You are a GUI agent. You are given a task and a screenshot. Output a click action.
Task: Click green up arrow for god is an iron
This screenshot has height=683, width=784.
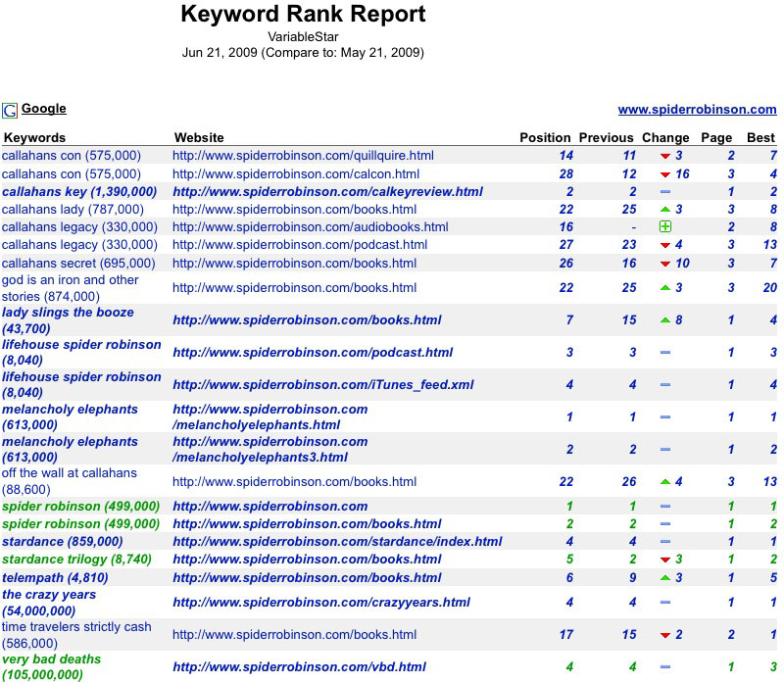coord(665,287)
